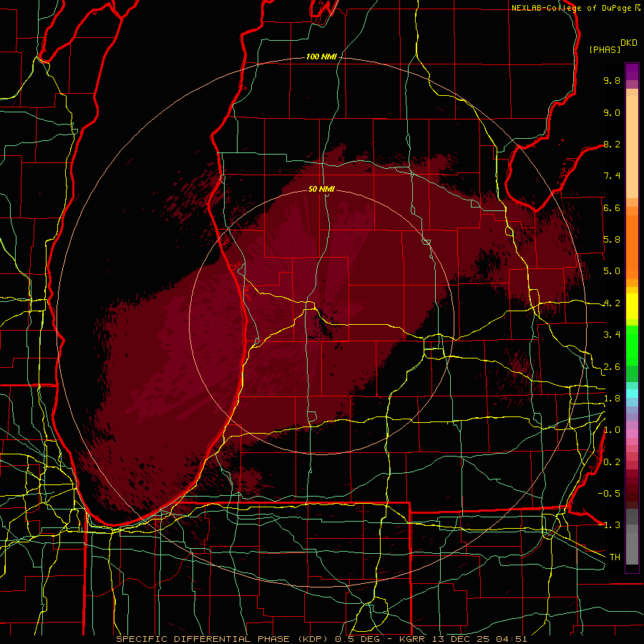Image resolution: width=644 pixels, height=644 pixels.
Task: Click the 4.2 scale value
Action: pos(612,303)
